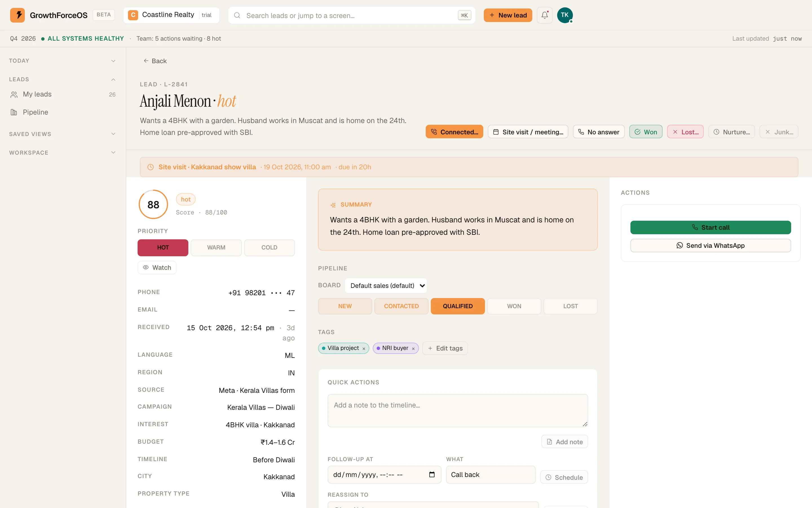This screenshot has width=812, height=508.
Task: Click the Lost outcome button in header
Action: point(685,132)
